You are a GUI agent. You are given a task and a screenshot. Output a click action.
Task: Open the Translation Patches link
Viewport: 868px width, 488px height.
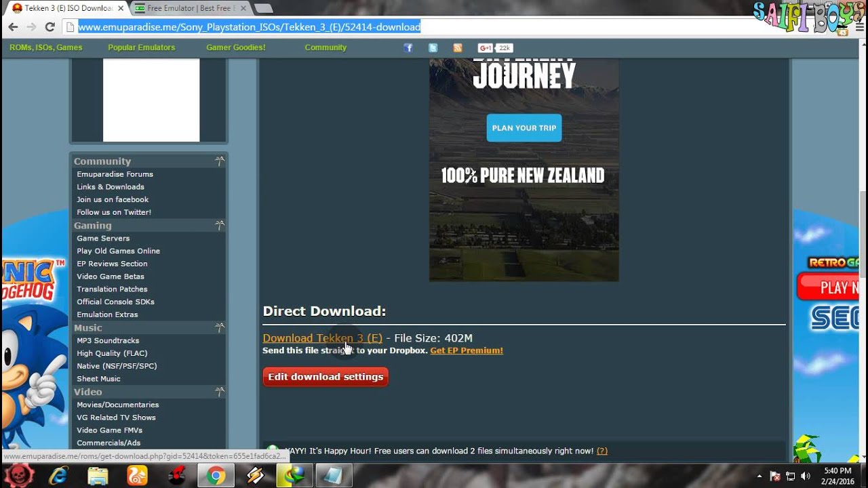click(x=112, y=289)
